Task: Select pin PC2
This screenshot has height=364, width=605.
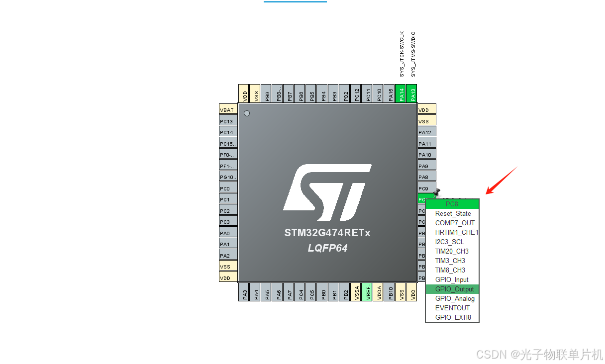Action: point(228,210)
